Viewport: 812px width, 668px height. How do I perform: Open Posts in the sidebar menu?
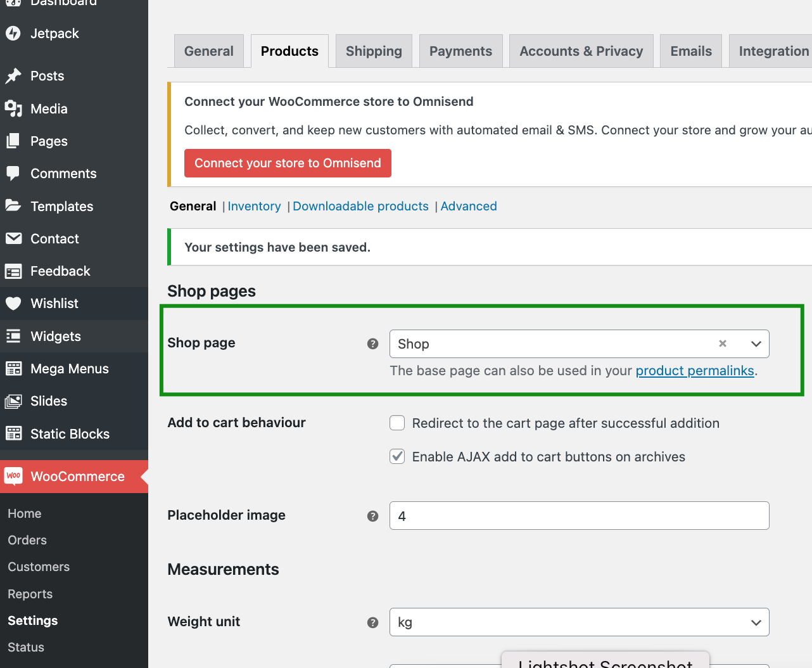coord(74,76)
